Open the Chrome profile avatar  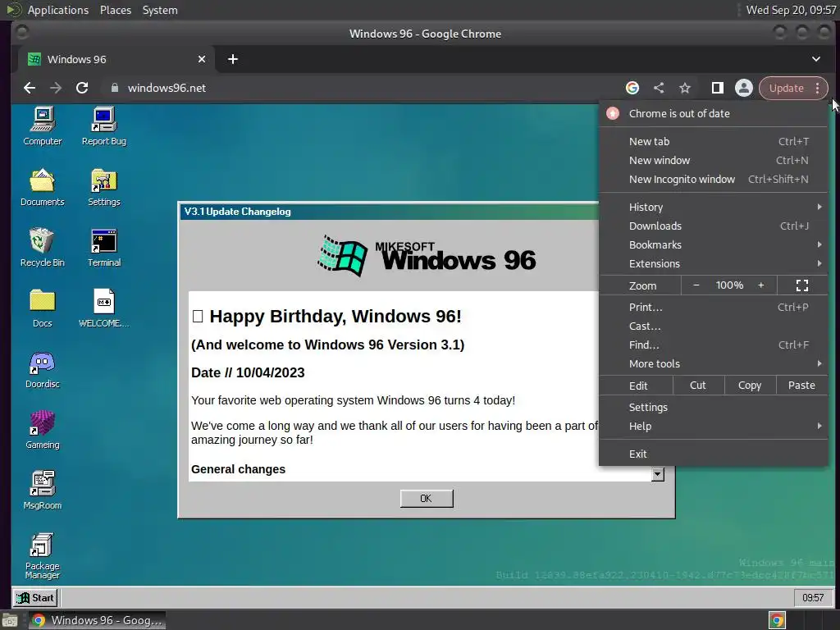tap(743, 88)
